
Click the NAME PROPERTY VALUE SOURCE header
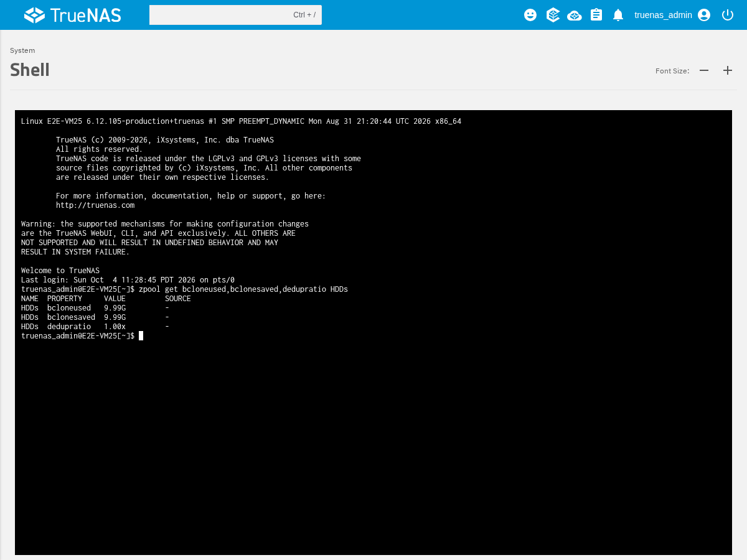pyautogui.click(x=106, y=299)
